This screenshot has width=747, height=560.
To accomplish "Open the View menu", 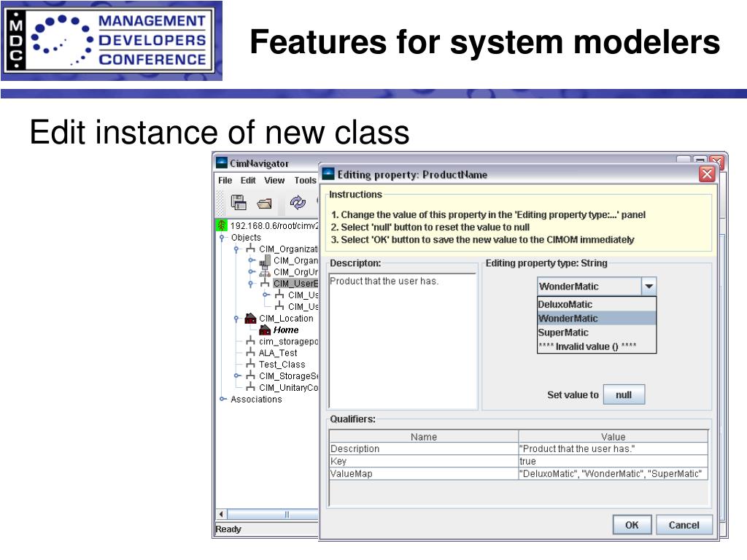I will [274, 181].
